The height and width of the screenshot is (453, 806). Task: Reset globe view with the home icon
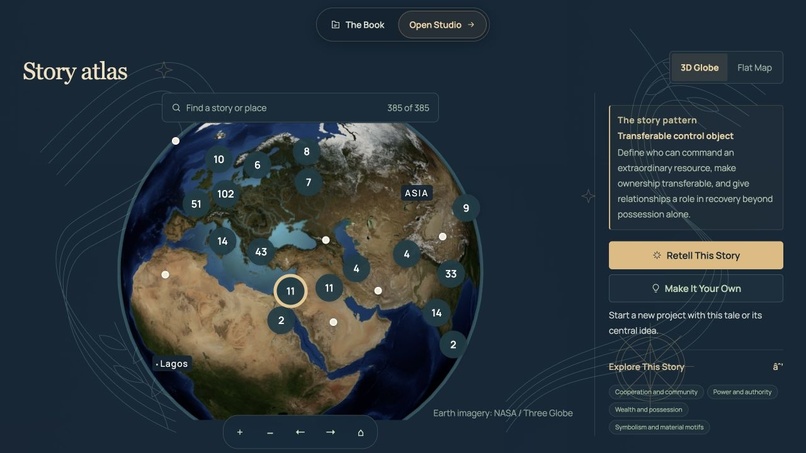pos(361,432)
